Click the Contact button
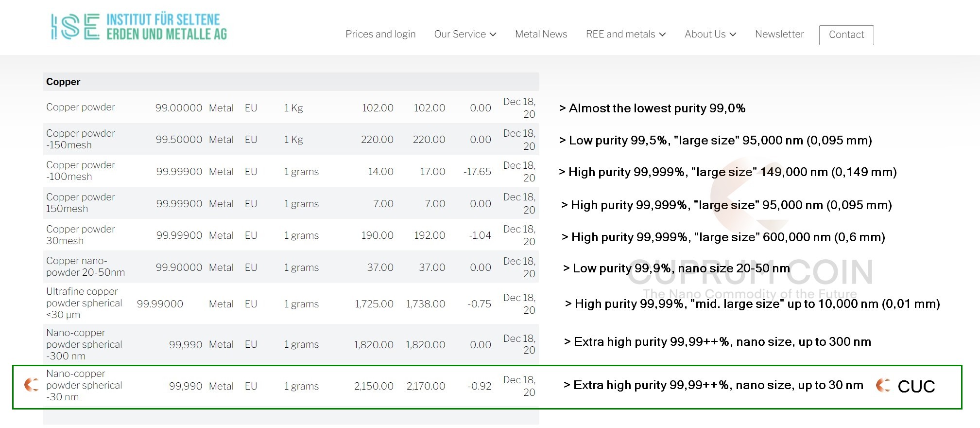 pyautogui.click(x=846, y=35)
